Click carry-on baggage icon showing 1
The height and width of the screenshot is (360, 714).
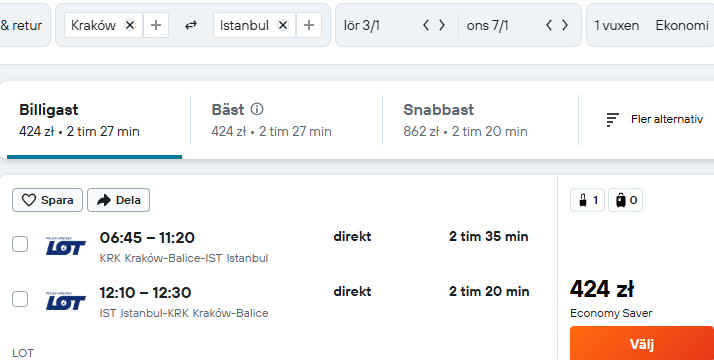click(587, 200)
